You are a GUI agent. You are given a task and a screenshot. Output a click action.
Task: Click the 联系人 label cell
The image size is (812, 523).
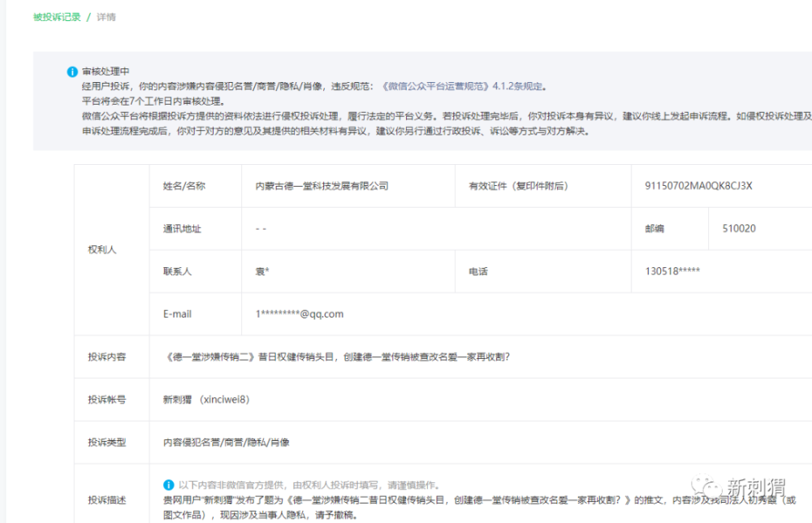195,271
